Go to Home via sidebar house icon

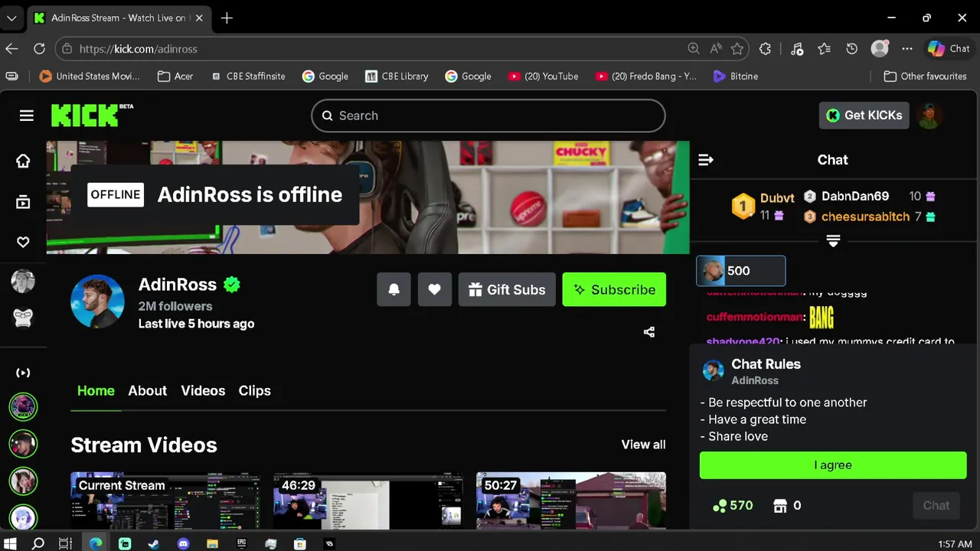point(23,161)
